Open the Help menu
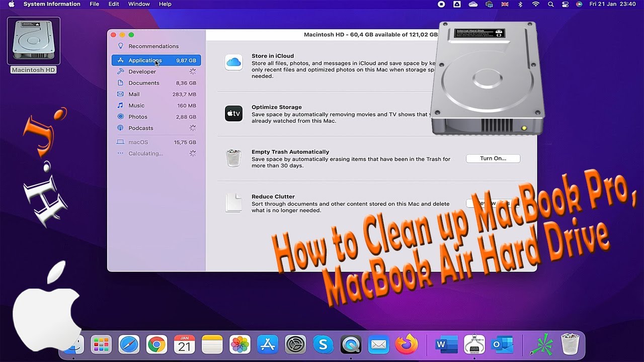Viewport: 644px width, 362px height. pyautogui.click(x=165, y=4)
